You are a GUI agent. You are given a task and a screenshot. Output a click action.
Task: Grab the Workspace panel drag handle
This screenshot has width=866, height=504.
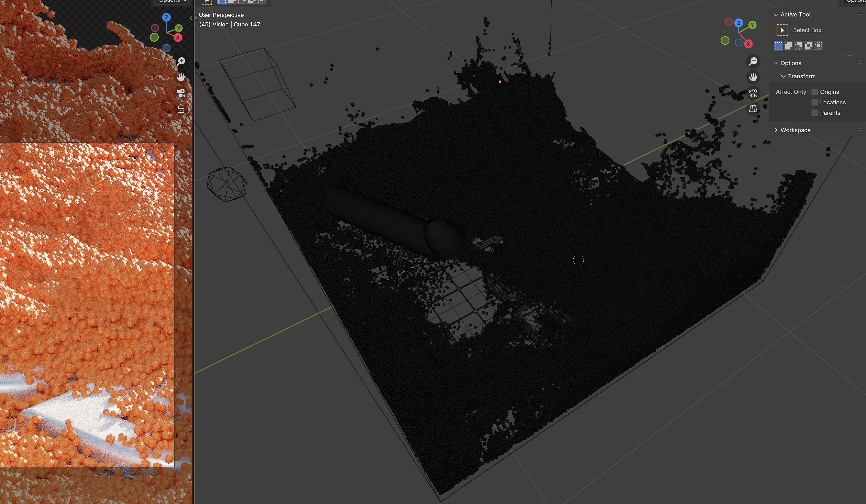click(x=859, y=130)
